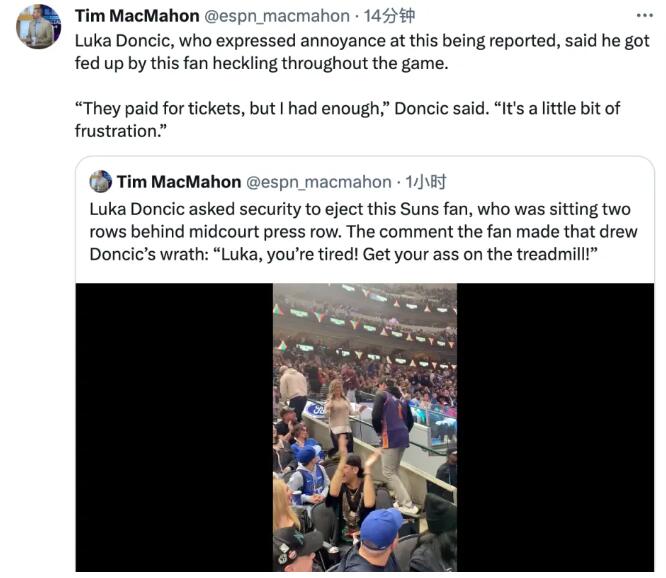The width and height of the screenshot is (666, 578).
Task: Click the final line starting with "frustration"
Action: click(116, 131)
